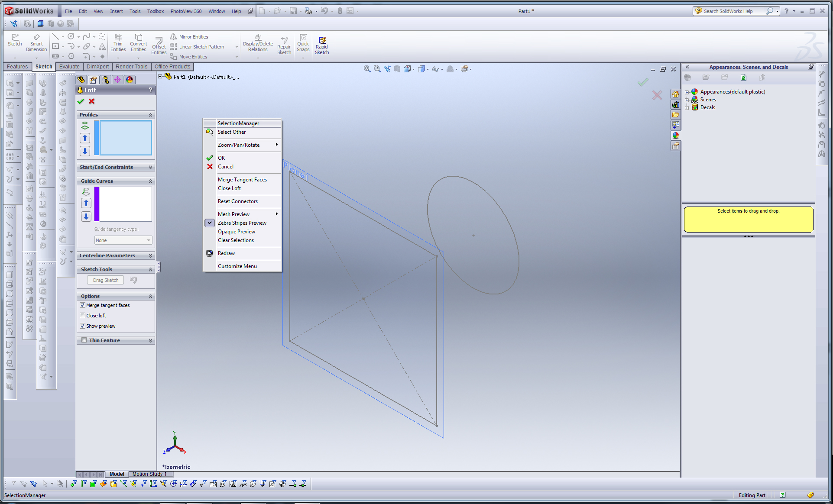The height and width of the screenshot is (504, 833).
Task: Open the Motion Study 1 tab
Action: tap(149, 474)
